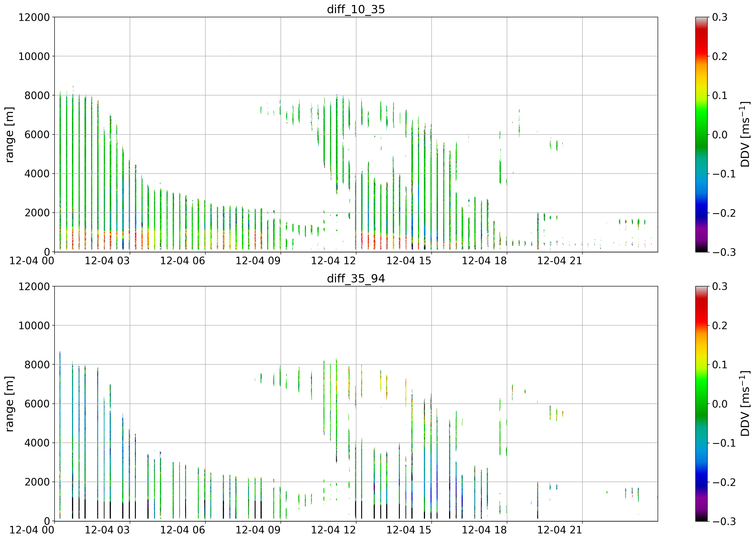
Task: Click the 12-04 09 time tick under diff_10_35
Action: (258, 261)
